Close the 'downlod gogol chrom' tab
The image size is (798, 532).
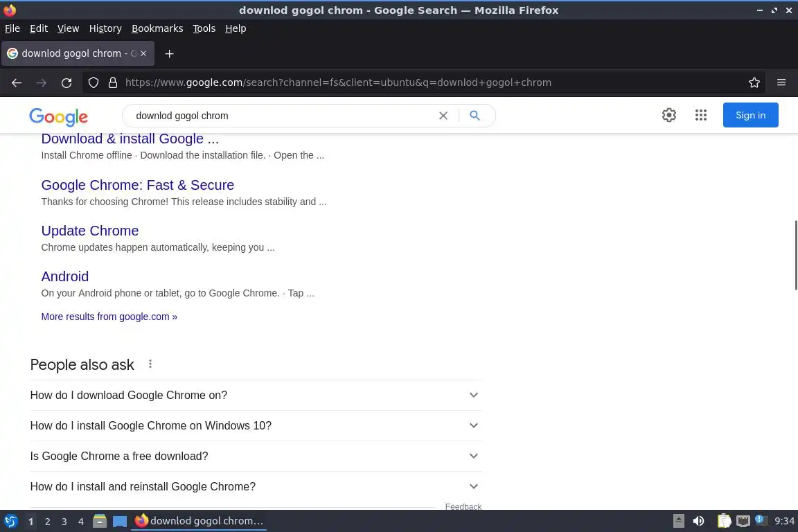pos(143,53)
